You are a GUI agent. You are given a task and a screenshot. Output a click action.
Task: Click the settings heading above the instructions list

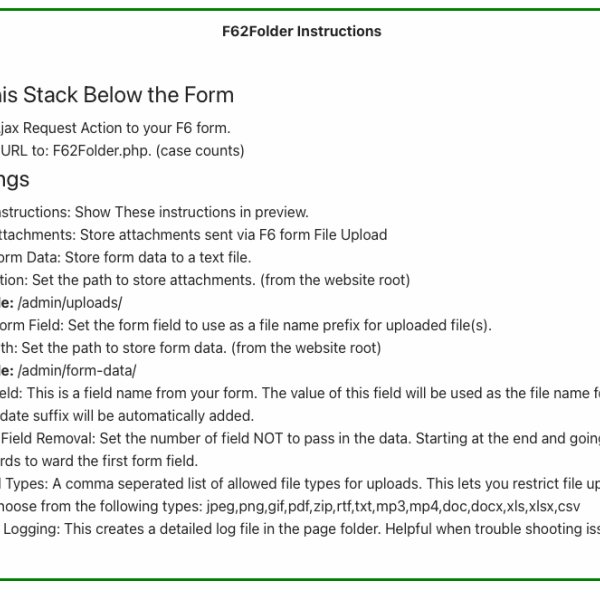click(x=15, y=180)
